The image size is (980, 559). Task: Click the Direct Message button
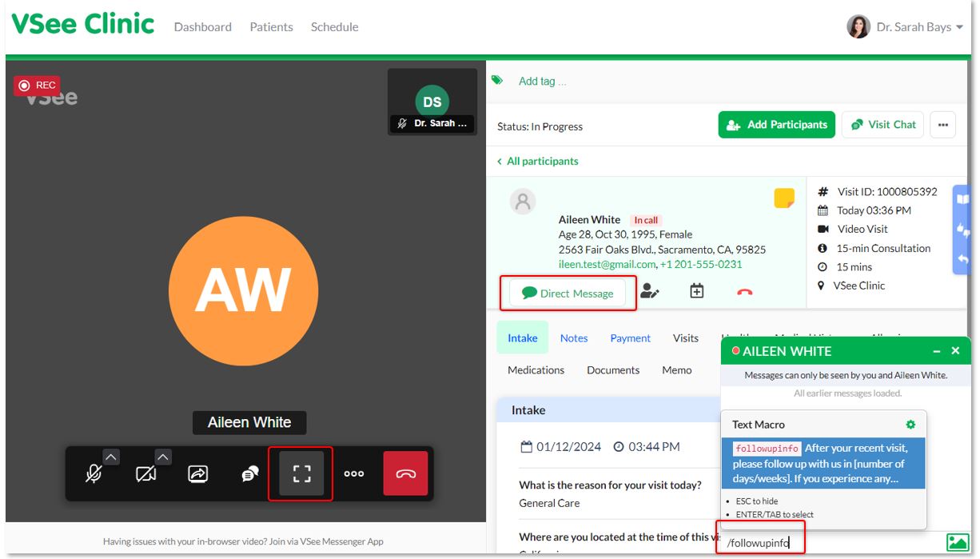click(x=568, y=293)
